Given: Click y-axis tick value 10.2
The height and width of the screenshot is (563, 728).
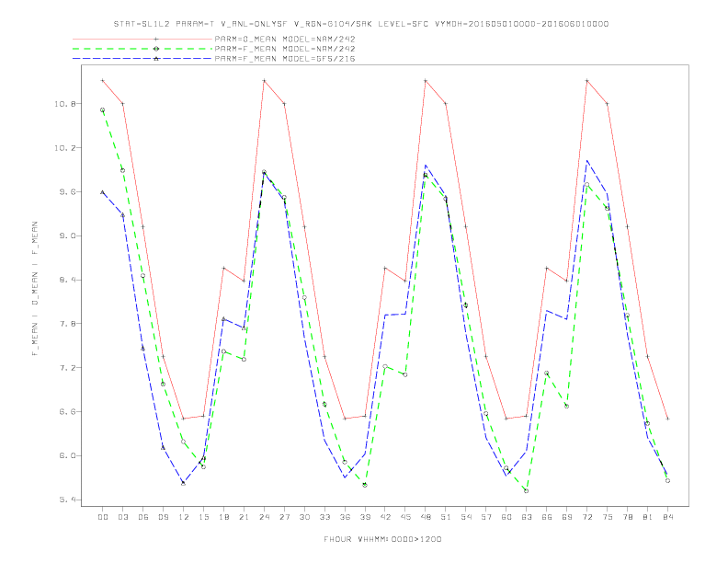Looking at the screenshot, I should pyautogui.click(x=65, y=148).
